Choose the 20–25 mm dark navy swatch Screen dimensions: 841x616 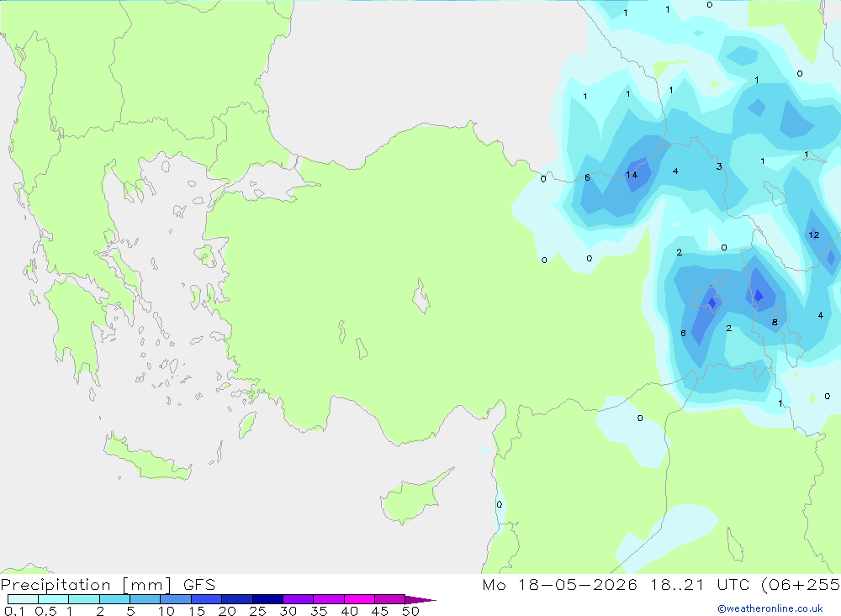pyautogui.click(x=236, y=599)
